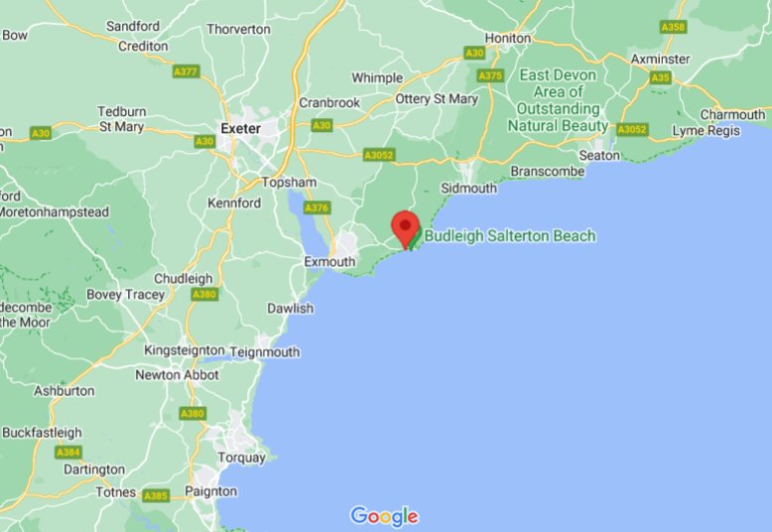772x532 pixels.
Task: Click the Google logo watermark
Action: tap(385, 516)
